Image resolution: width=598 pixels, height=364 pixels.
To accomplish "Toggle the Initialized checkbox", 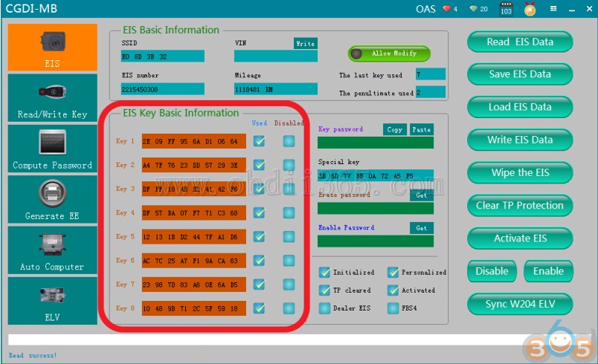I will pyautogui.click(x=324, y=272).
